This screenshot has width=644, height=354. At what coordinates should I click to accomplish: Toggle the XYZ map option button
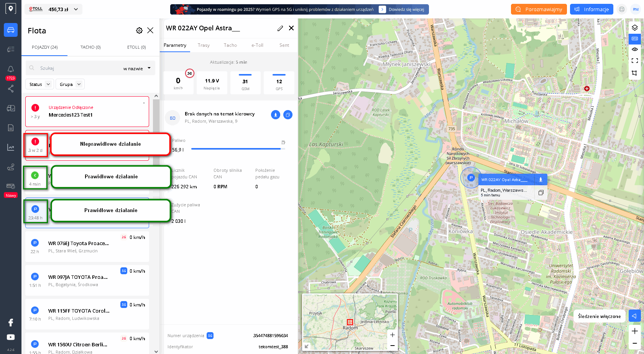click(634, 38)
